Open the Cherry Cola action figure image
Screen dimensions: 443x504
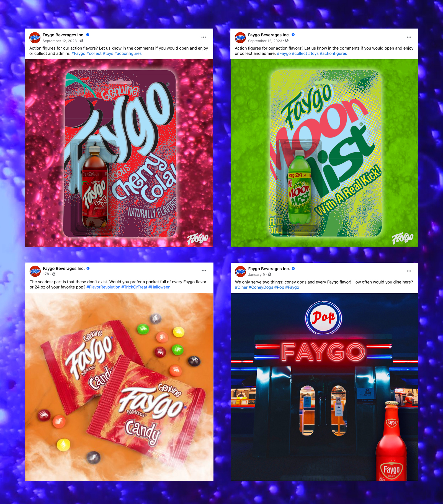click(119, 153)
